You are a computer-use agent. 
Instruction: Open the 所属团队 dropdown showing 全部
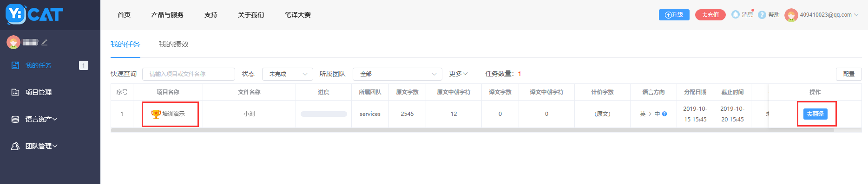tap(397, 74)
